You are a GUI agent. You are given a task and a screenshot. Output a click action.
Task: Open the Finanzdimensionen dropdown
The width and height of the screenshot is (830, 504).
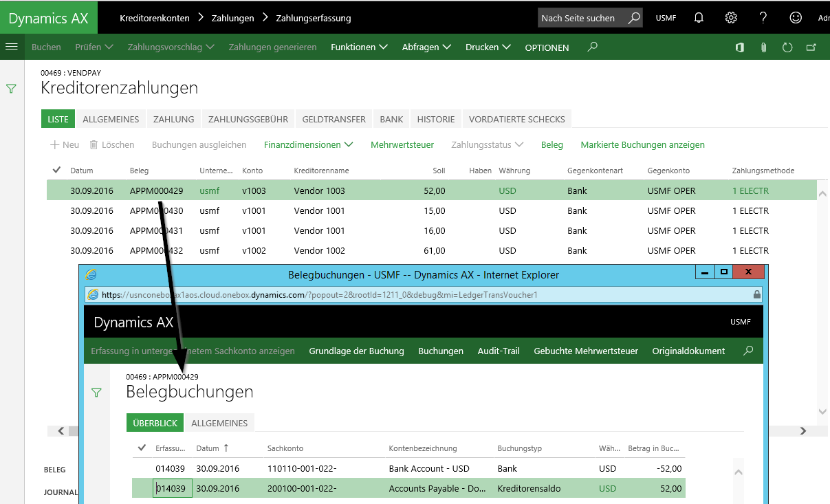308,145
